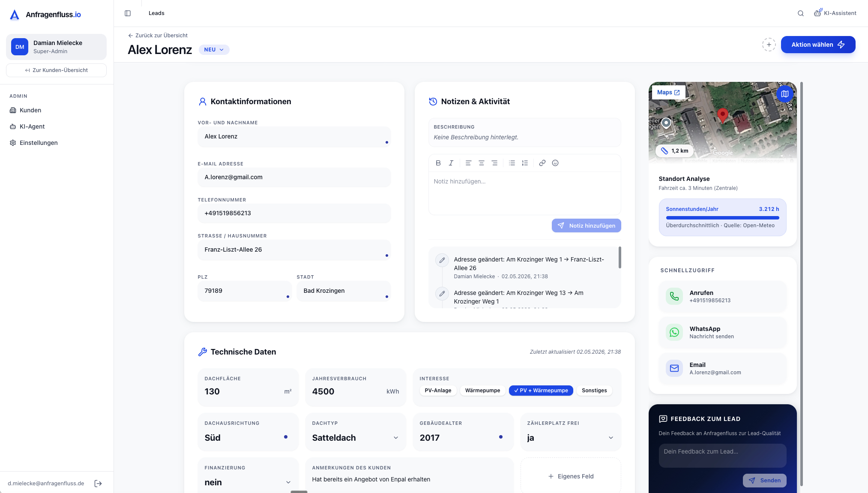
Task: Open the Dachtyp Satteldach dropdown
Action: click(355, 438)
